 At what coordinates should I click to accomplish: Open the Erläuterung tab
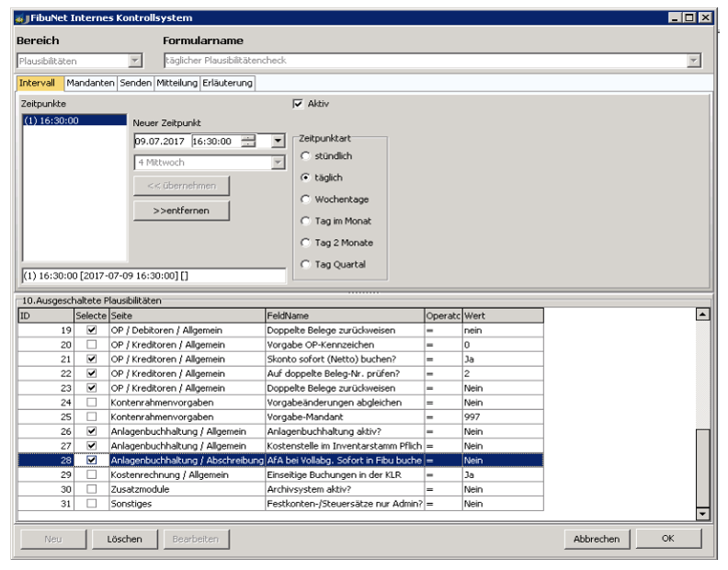click(x=228, y=83)
